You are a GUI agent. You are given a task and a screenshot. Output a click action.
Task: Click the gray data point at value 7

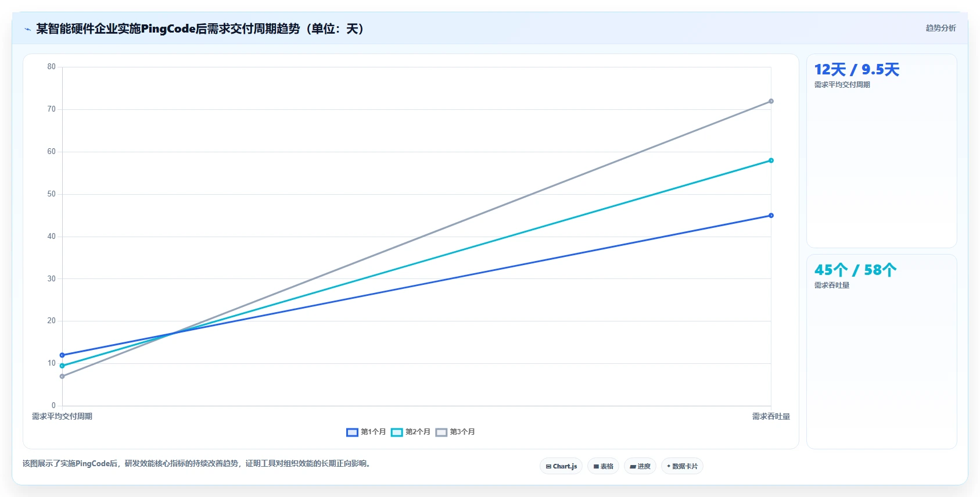click(x=62, y=376)
